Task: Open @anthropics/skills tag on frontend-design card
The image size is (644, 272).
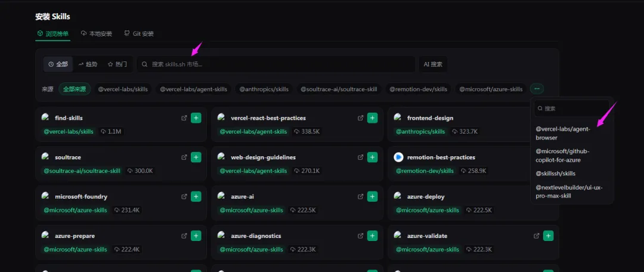Action: coord(420,131)
